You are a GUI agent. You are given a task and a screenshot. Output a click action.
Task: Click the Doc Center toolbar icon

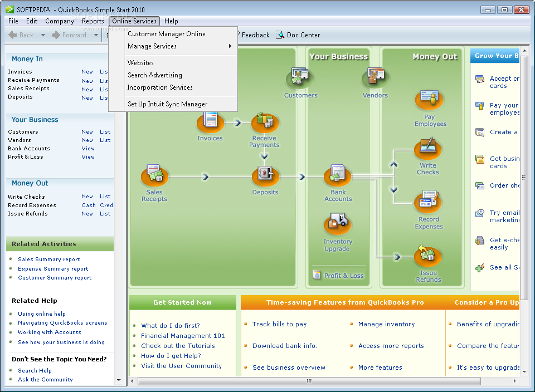tap(280, 35)
